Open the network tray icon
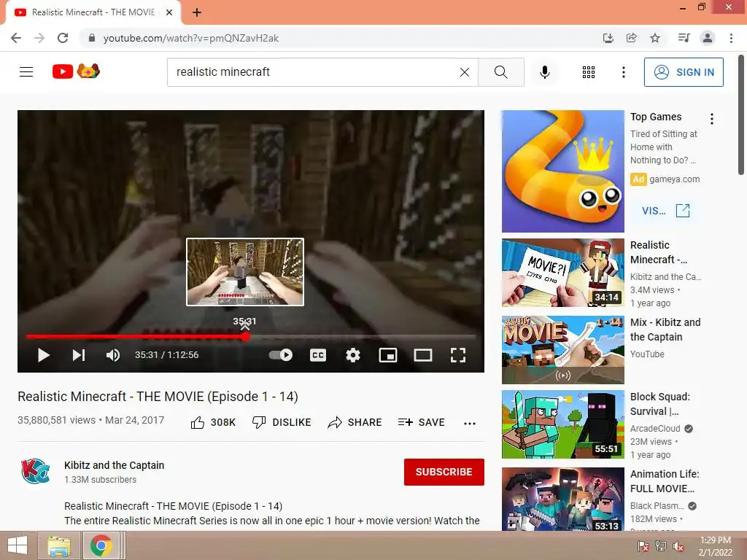 tap(661, 546)
